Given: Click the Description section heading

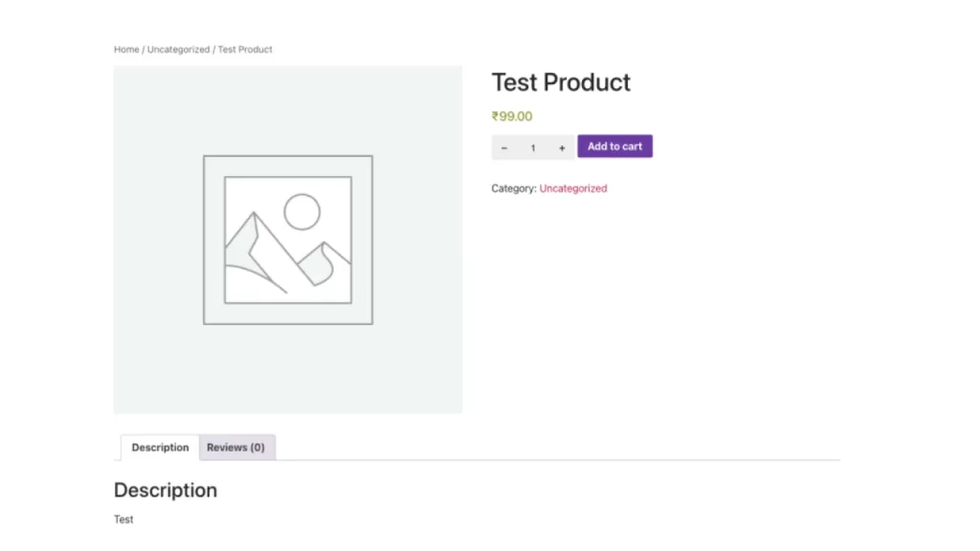Looking at the screenshot, I should [166, 490].
